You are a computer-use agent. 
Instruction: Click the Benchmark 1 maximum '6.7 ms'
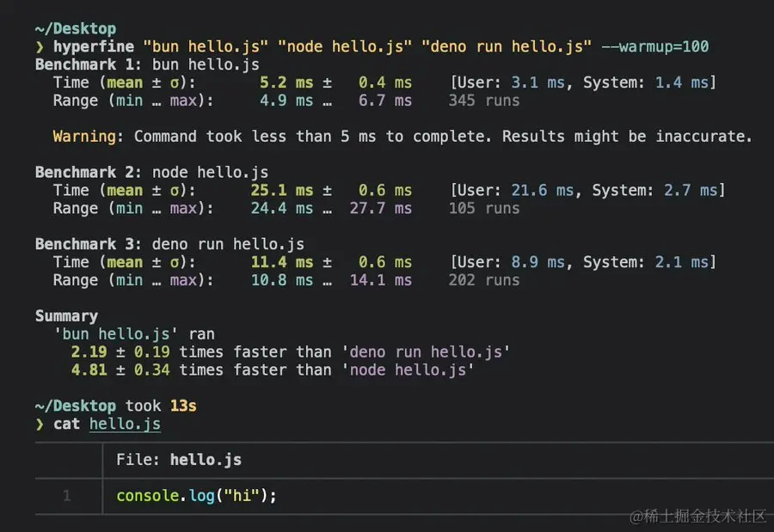(385, 101)
